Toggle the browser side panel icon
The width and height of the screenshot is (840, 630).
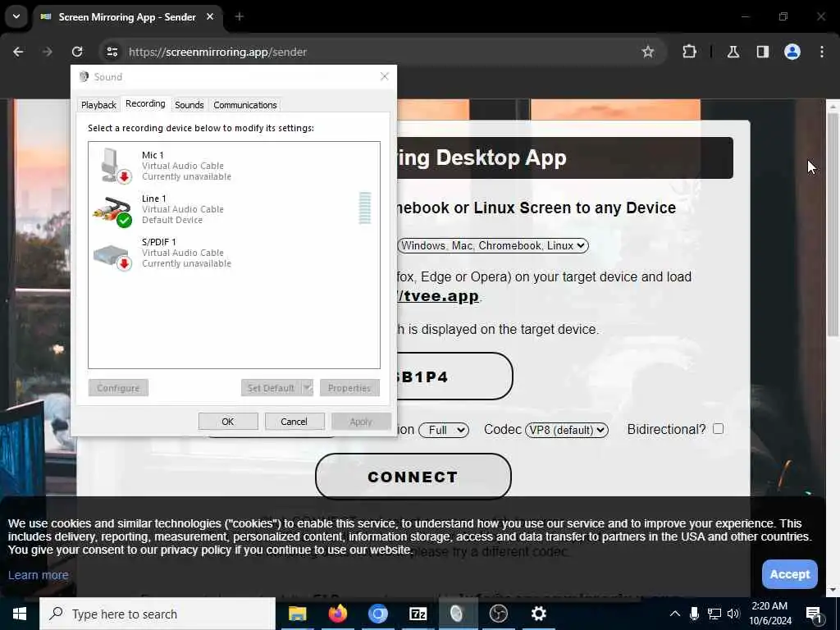tap(762, 52)
